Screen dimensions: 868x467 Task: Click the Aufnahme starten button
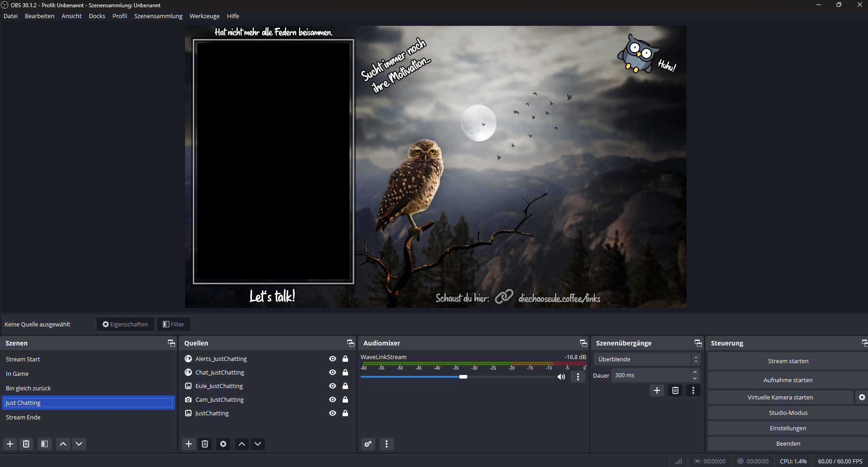[788, 380]
